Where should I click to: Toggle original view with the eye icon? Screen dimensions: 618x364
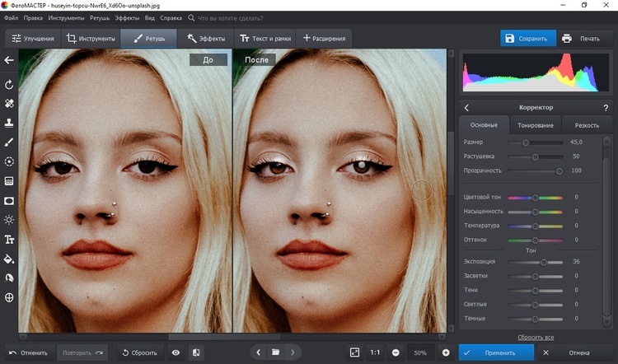coord(176,352)
